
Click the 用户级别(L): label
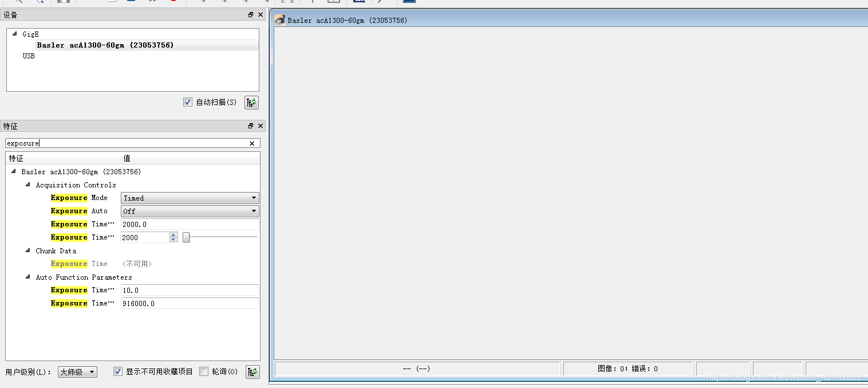pyautogui.click(x=29, y=372)
